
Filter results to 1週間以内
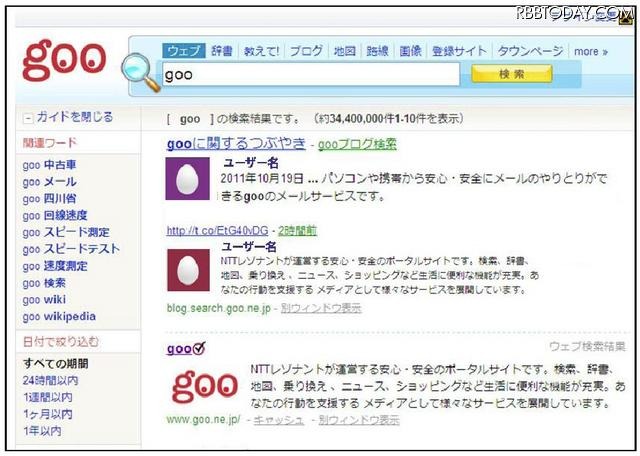48,397
